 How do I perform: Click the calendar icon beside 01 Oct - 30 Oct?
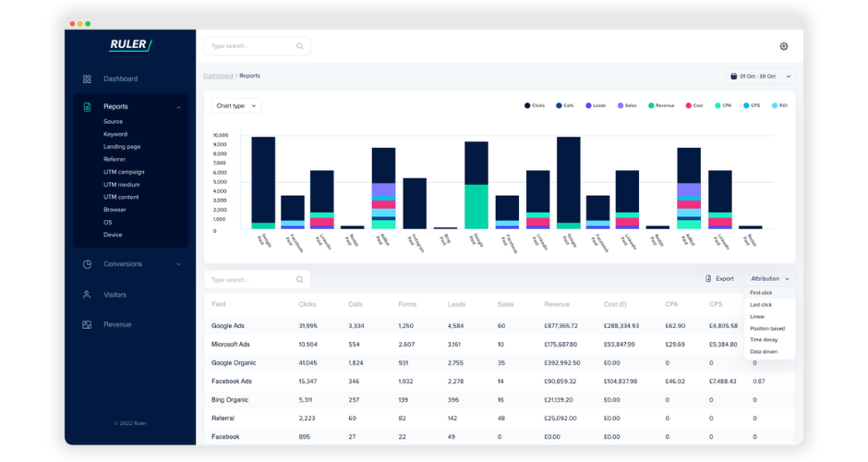(x=733, y=77)
